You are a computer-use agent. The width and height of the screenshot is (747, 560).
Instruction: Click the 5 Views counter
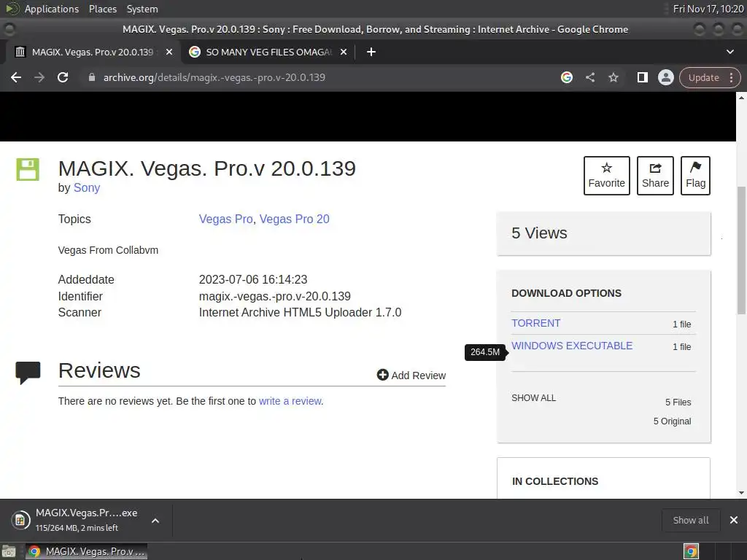click(539, 233)
